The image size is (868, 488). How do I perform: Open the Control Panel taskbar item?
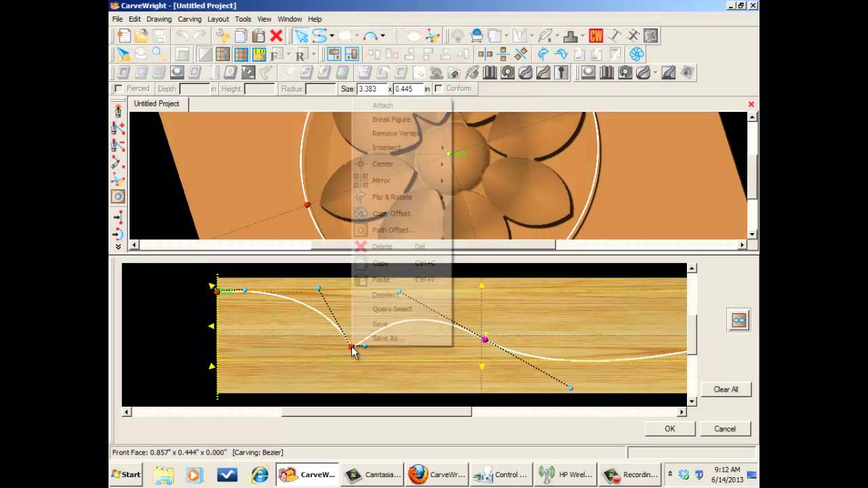click(502, 474)
